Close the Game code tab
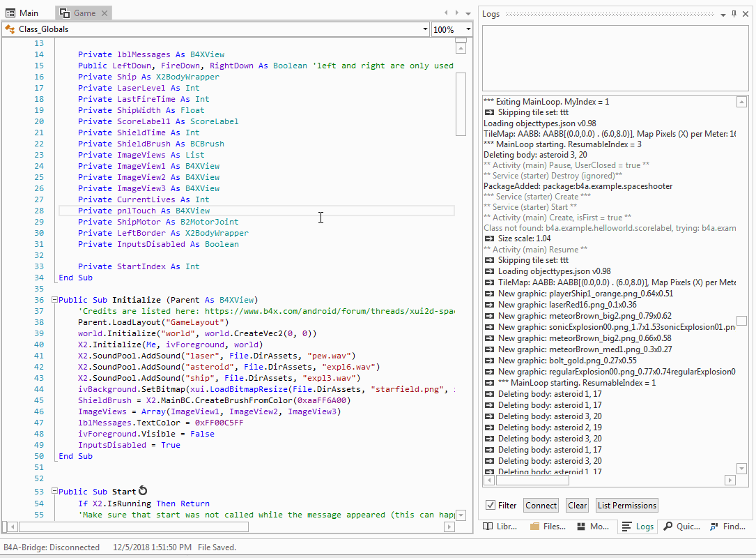 coord(104,13)
